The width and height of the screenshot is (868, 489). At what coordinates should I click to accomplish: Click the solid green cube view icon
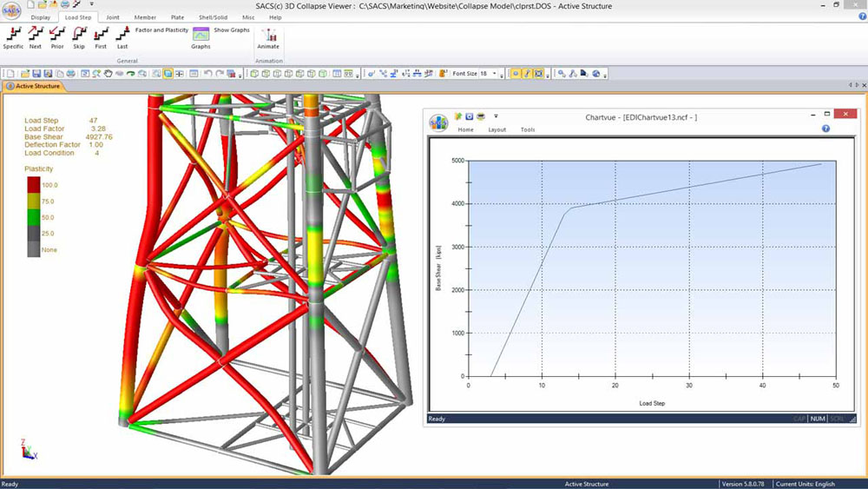click(x=323, y=73)
